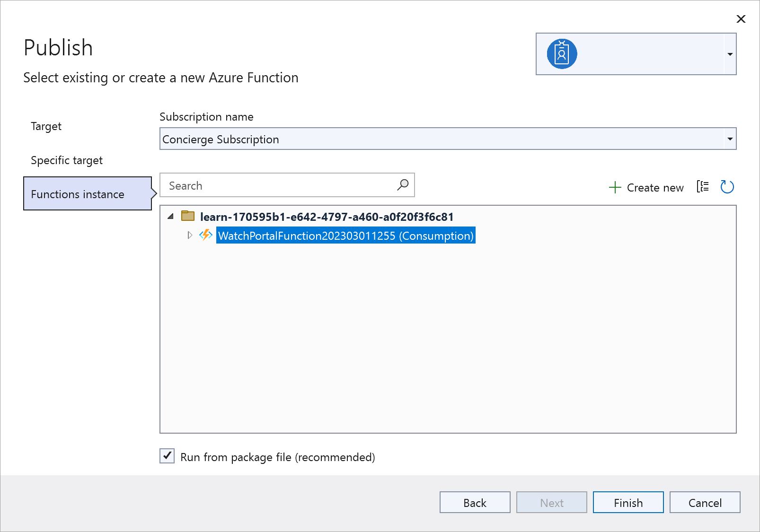
Task: Click the Cancel button
Action: 705,502
